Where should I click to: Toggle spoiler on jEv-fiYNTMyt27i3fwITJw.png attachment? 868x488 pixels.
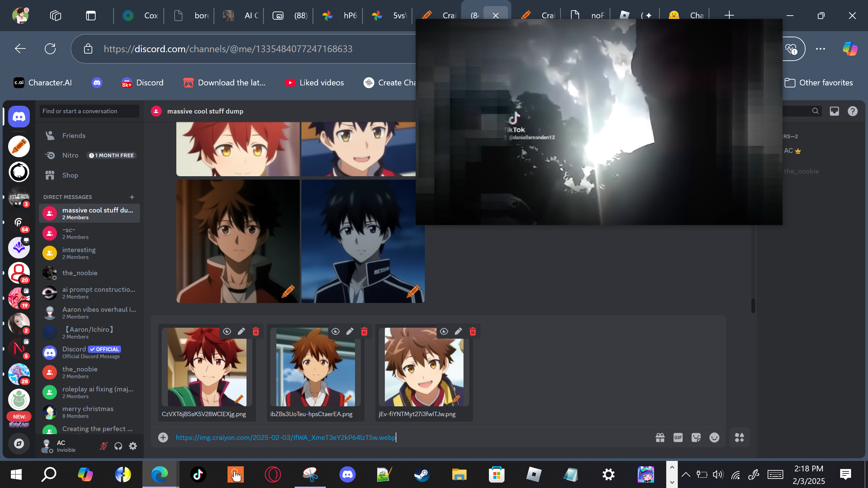[x=444, y=331]
